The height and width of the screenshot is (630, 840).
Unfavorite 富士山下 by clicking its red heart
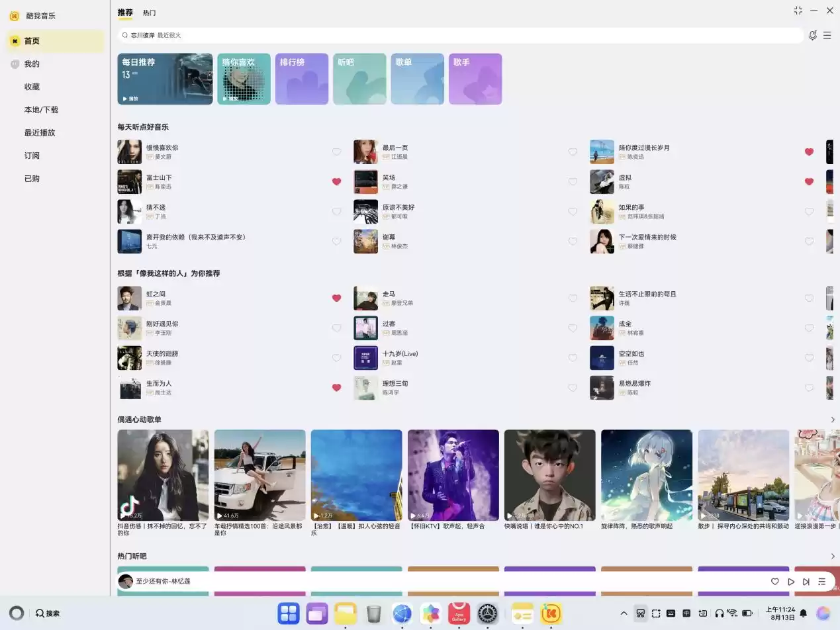pos(336,181)
